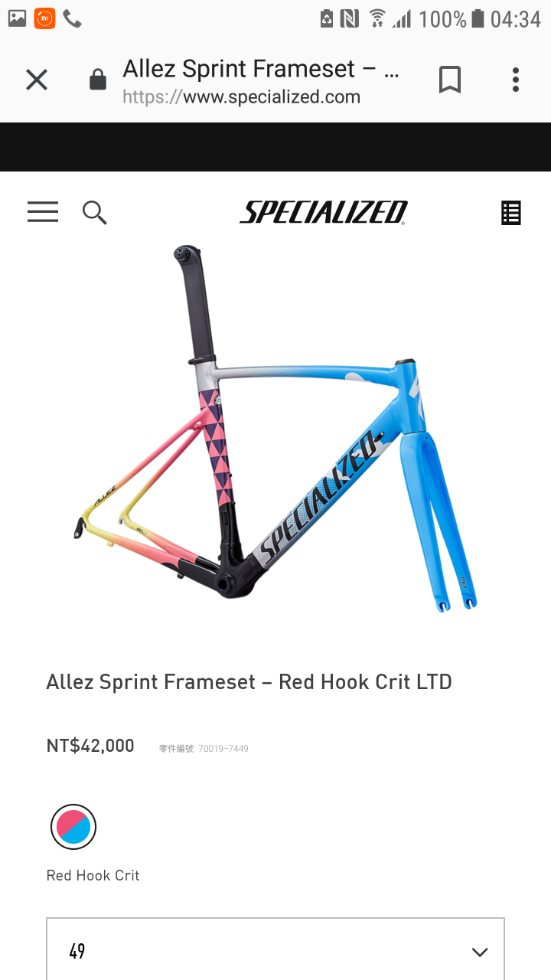Close the browser tab with X icon
551x980 pixels.
pyautogui.click(x=37, y=80)
